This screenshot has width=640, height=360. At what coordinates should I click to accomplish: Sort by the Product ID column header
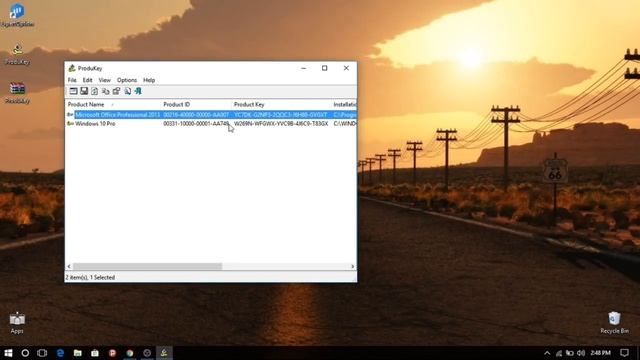pos(197,104)
